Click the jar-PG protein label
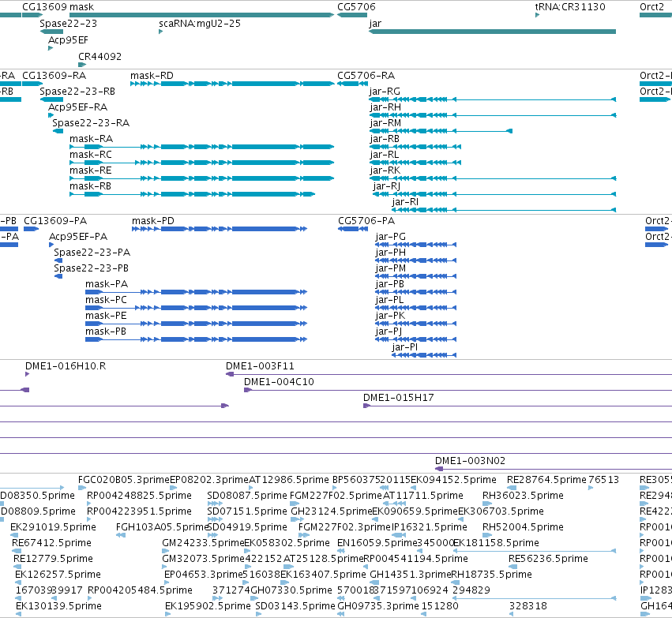Viewport: 672px width, 618px height. [x=390, y=237]
